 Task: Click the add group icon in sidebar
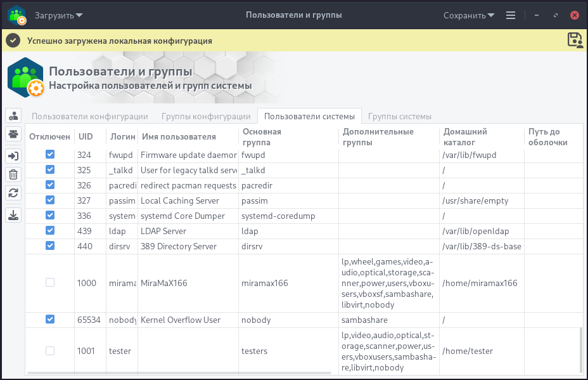click(x=13, y=134)
